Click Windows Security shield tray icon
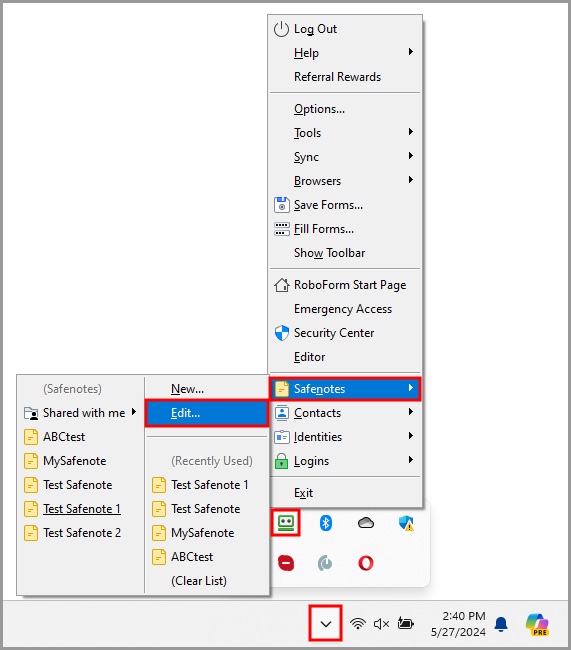The image size is (571, 650). pos(406,523)
